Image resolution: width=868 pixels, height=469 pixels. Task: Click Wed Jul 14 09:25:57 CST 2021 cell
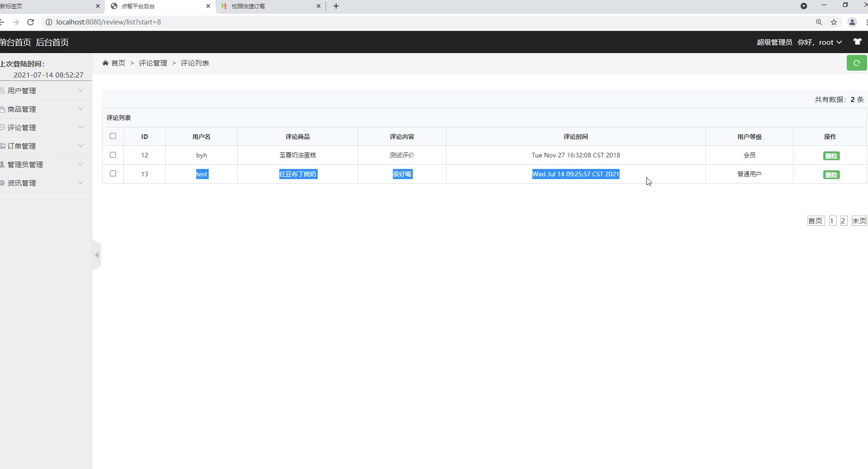(576, 174)
